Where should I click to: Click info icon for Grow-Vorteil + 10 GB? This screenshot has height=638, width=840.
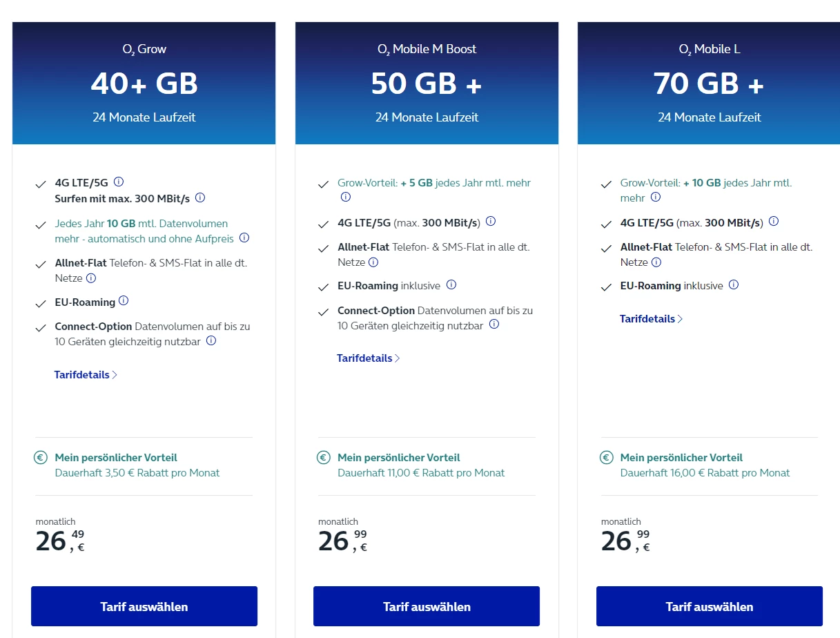tap(656, 197)
